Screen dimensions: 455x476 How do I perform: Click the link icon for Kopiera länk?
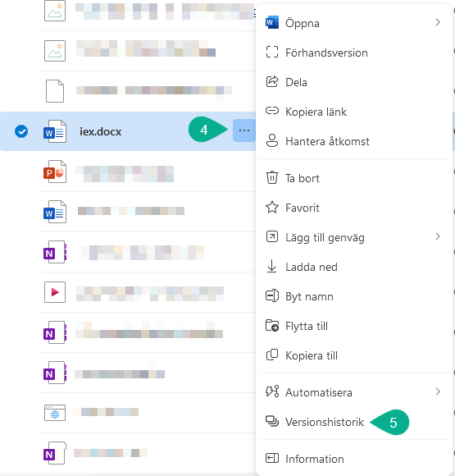[272, 111]
